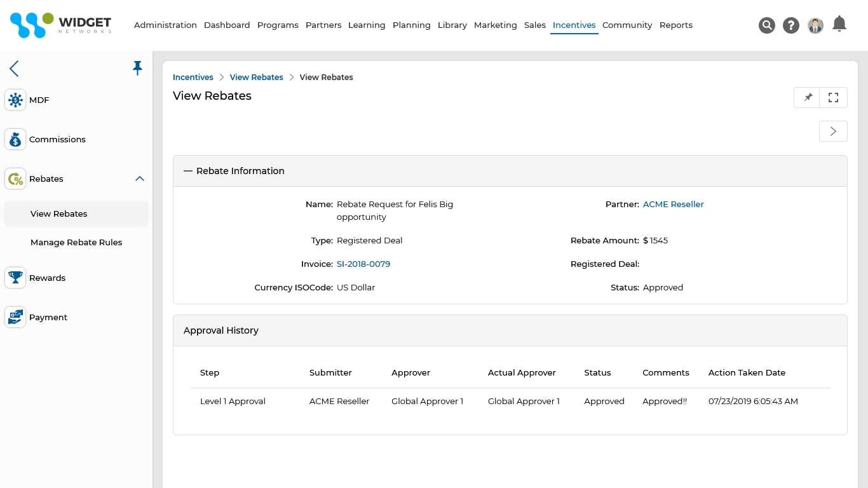Select Manage Rebate Rules in sidebar
The image size is (868, 488).
[x=76, y=243]
